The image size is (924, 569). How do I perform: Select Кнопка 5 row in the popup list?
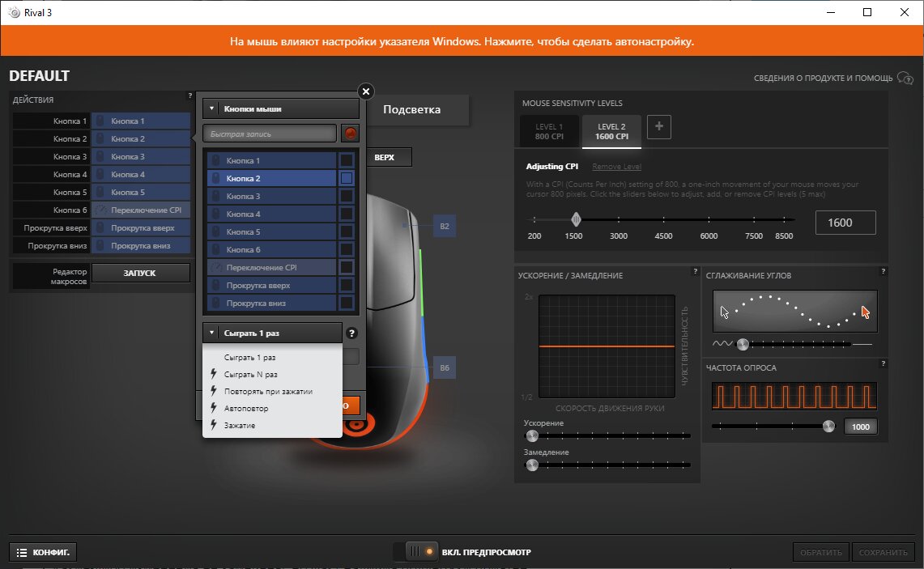tap(272, 231)
